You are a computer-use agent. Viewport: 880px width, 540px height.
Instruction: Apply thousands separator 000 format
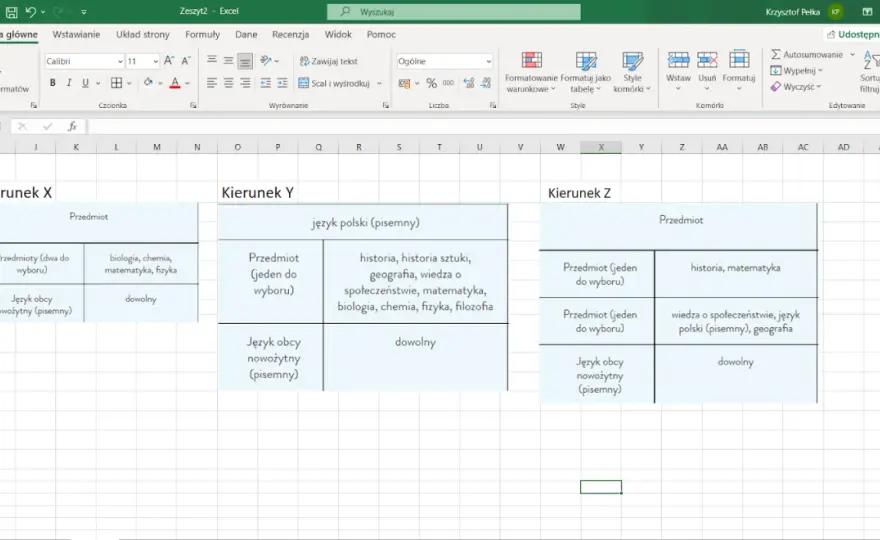[x=448, y=83]
